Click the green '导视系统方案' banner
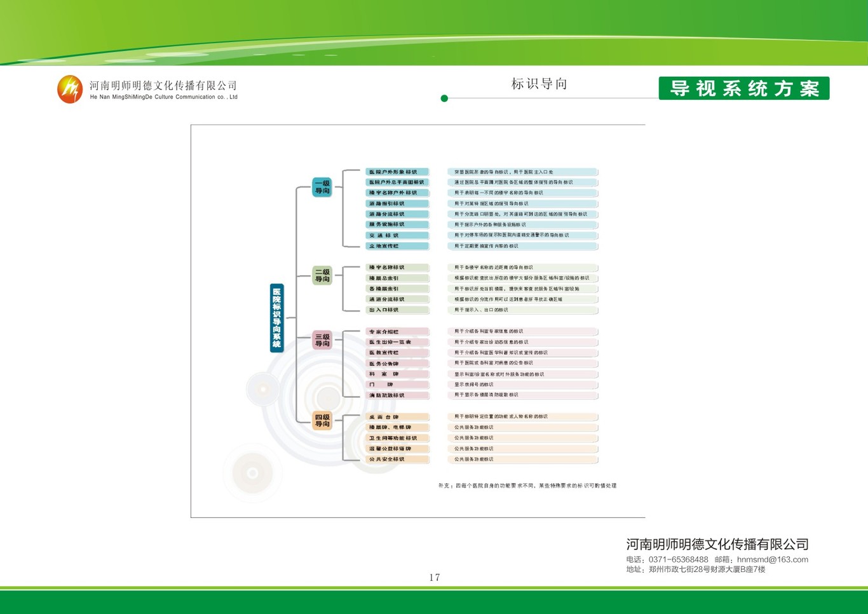Viewport: 868px width, 614px height. point(744,88)
